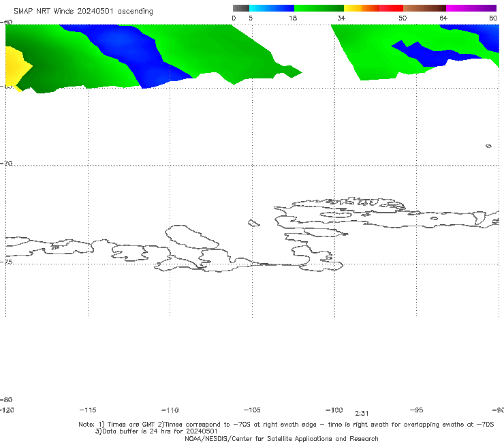Click the magenta-purple 64-80 color bar segment

tap(471, 8)
